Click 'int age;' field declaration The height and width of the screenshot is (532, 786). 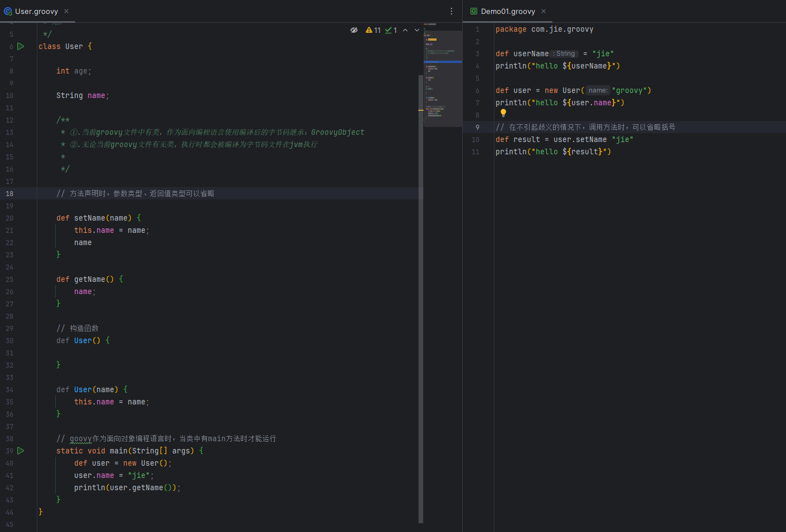[74, 71]
